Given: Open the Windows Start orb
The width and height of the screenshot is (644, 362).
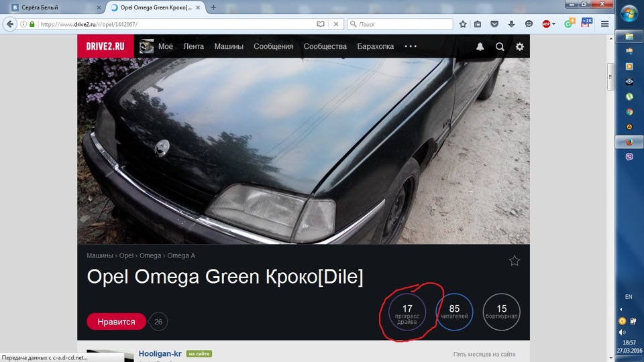Looking at the screenshot, I should (x=629, y=14).
